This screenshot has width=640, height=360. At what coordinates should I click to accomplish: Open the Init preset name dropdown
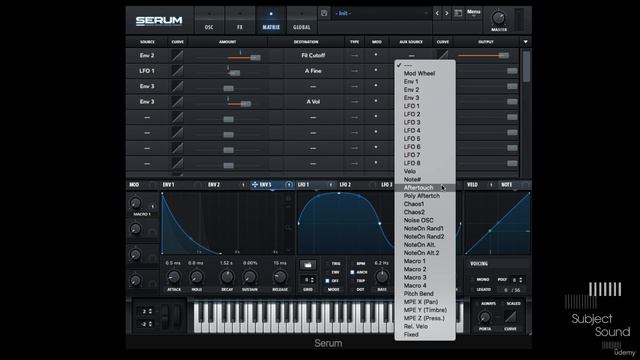coord(381,13)
